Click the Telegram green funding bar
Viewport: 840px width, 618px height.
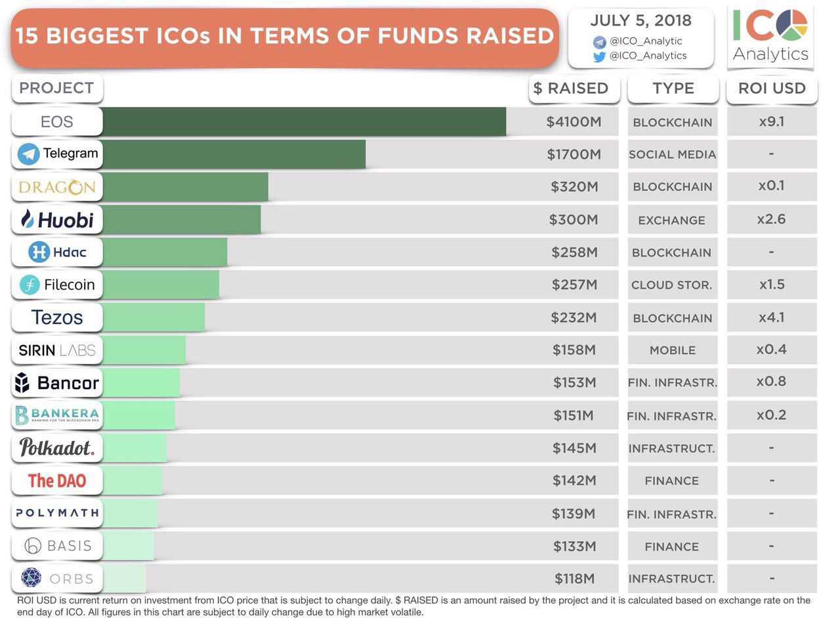pos(234,154)
